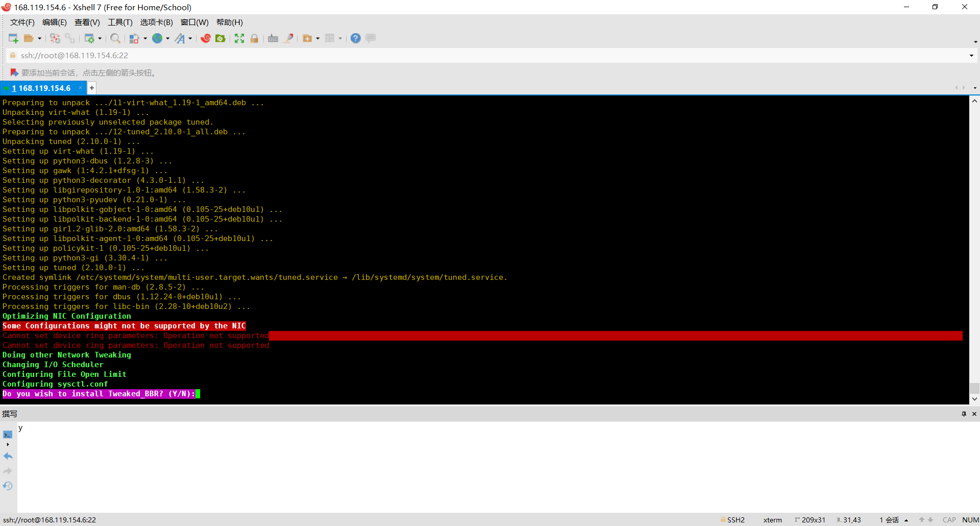
Task: Open the Help question mark icon
Action: click(x=356, y=38)
